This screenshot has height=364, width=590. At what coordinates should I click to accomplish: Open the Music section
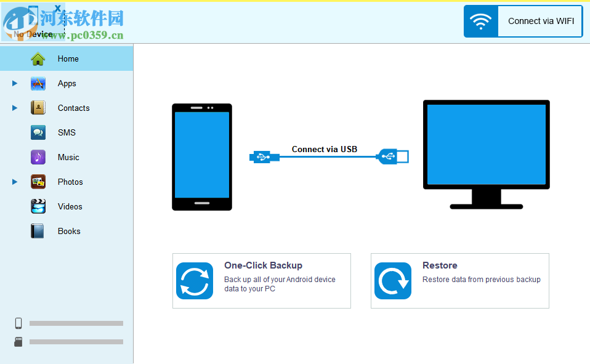(x=67, y=157)
